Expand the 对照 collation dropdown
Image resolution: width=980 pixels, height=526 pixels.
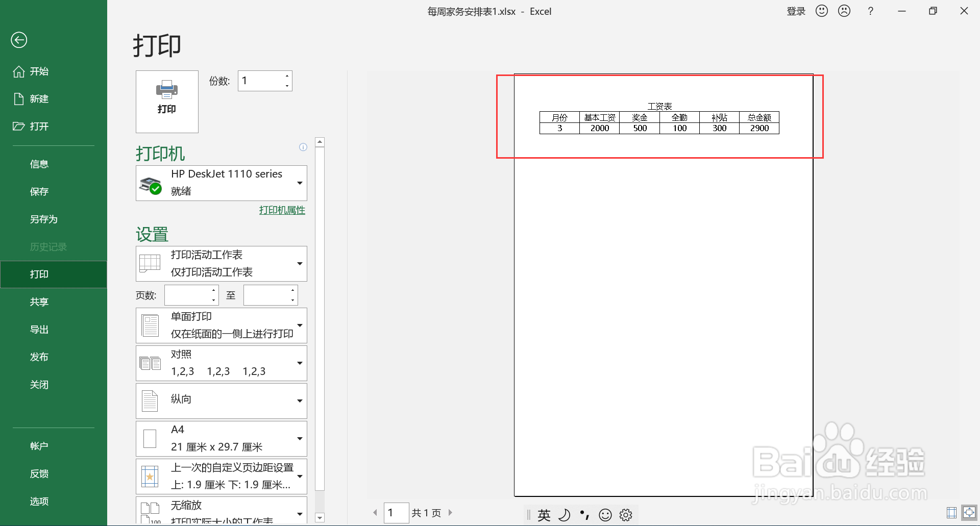click(222, 363)
